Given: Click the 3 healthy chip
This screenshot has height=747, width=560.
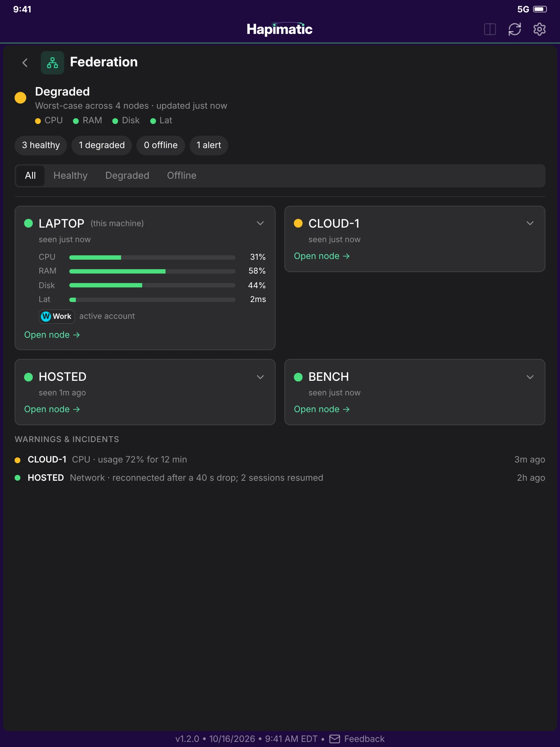Looking at the screenshot, I should tap(41, 145).
